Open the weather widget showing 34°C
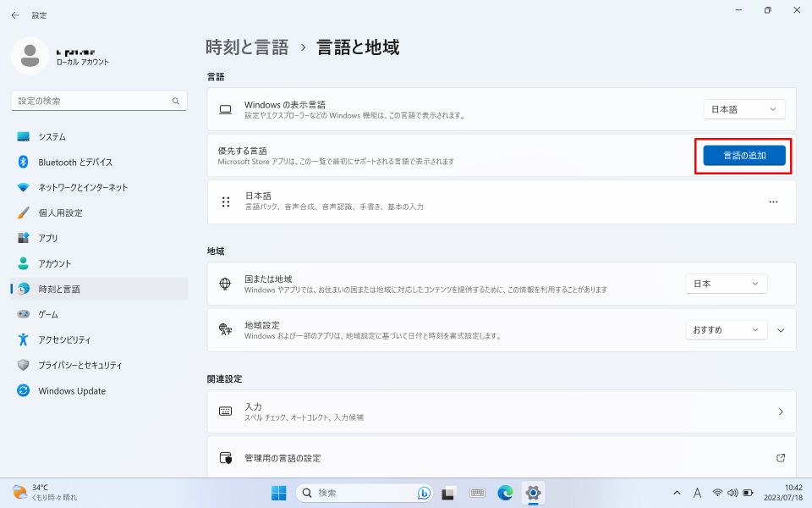 (45, 493)
